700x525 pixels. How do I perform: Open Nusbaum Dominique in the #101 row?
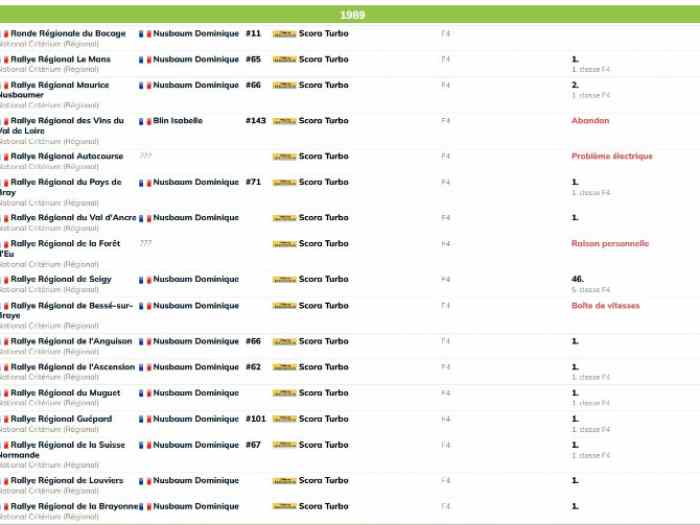pyautogui.click(x=196, y=419)
